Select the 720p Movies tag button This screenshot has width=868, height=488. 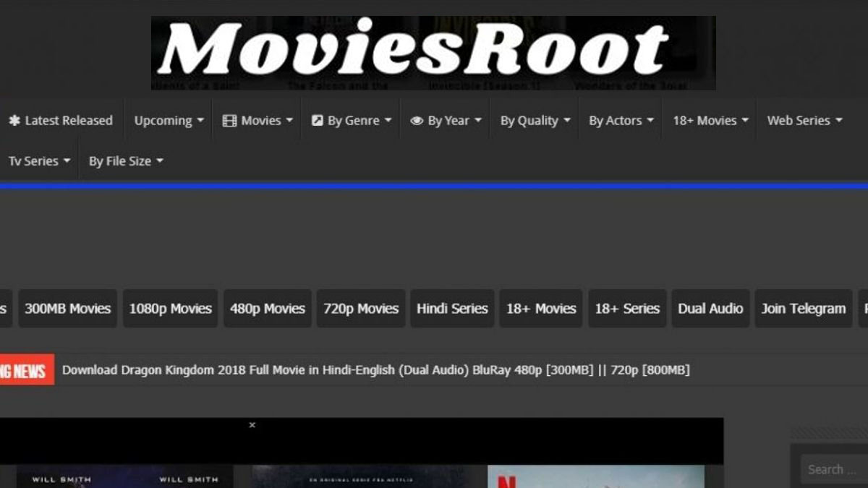(361, 309)
